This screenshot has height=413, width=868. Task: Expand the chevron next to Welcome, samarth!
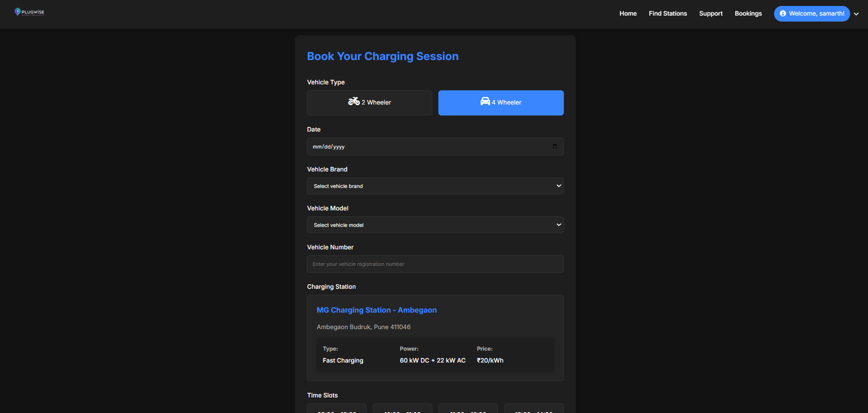(x=856, y=14)
